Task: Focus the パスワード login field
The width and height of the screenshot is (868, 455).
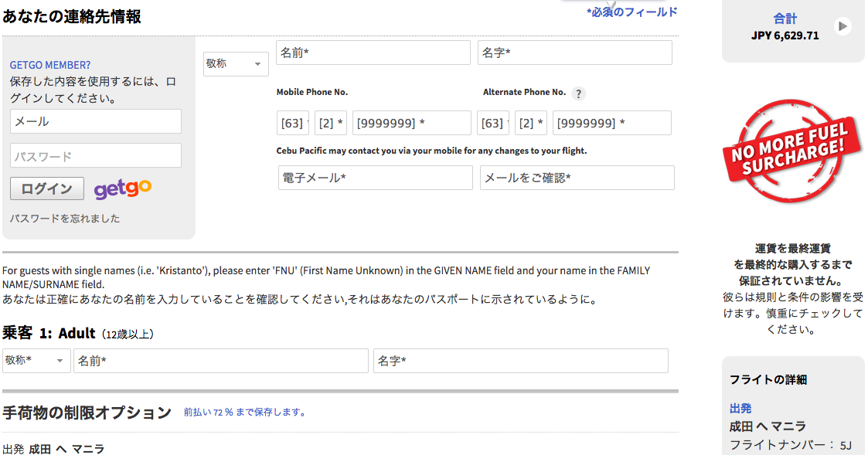Action: click(x=96, y=155)
